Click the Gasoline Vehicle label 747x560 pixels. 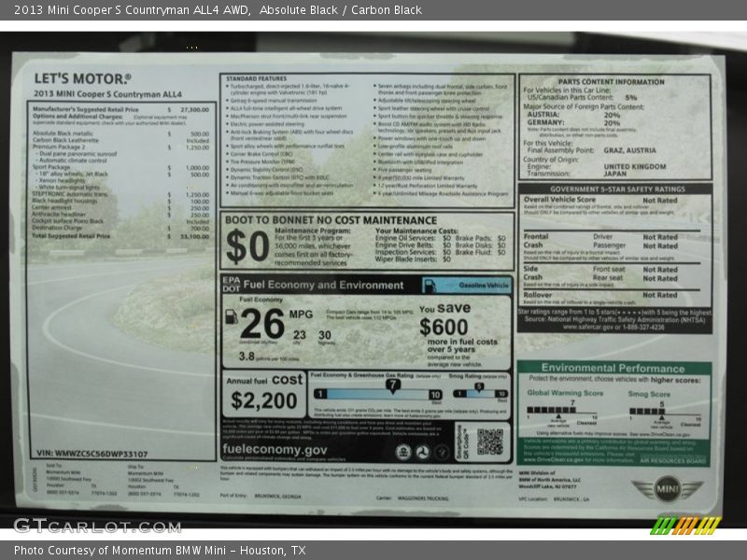point(484,286)
